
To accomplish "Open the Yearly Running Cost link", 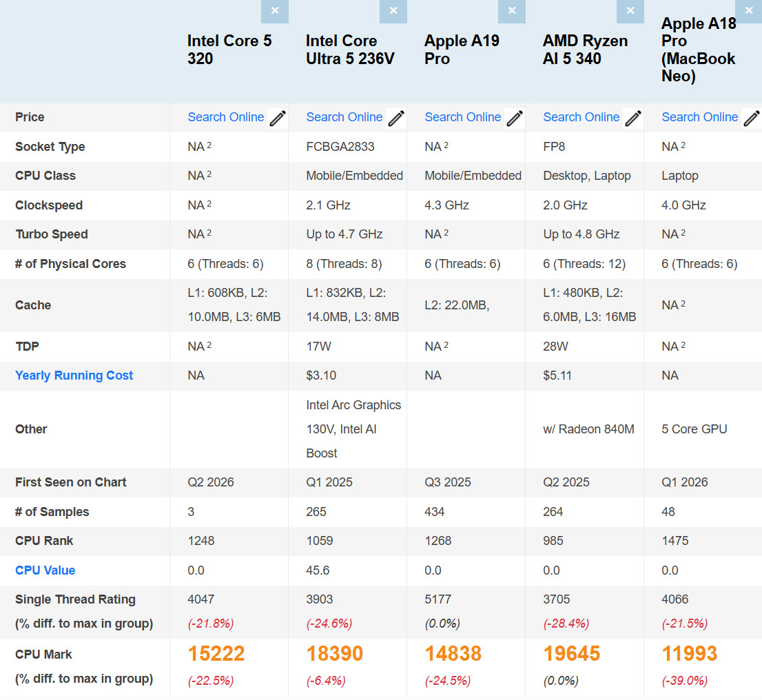I will [x=74, y=375].
